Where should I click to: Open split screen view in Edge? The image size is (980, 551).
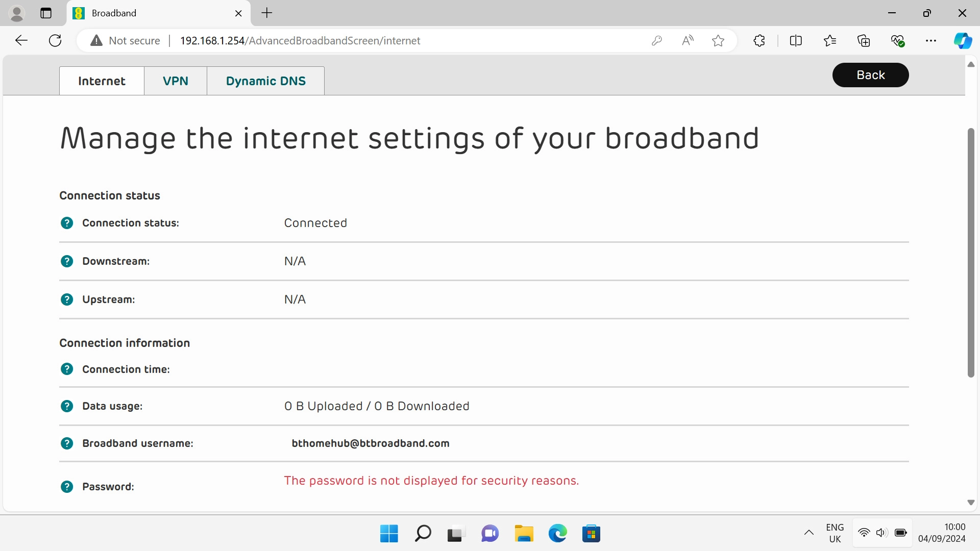[796, 40]
